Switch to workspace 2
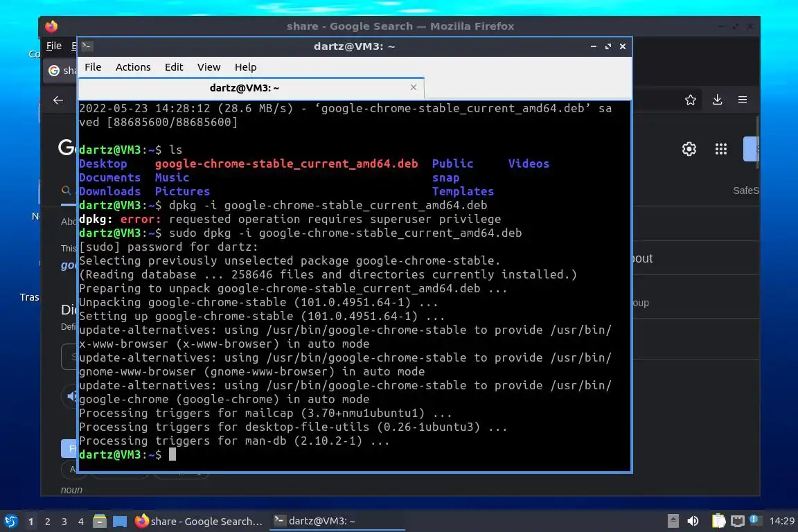 [47, 522]
